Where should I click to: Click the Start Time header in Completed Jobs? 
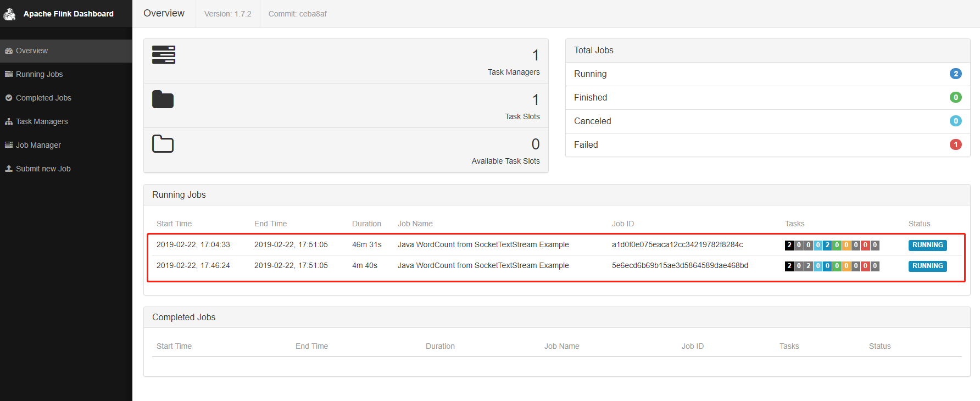coord(174,346)
